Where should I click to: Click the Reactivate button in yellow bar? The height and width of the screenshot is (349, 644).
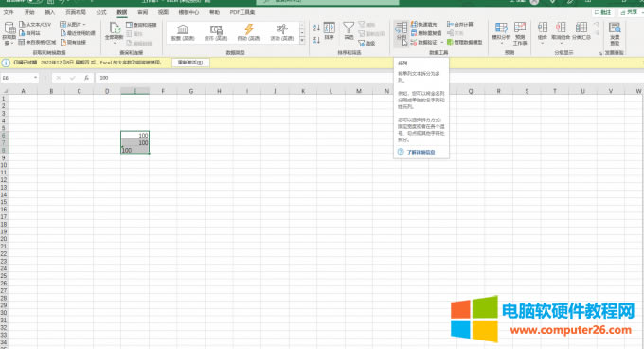(x=190, y=63)
